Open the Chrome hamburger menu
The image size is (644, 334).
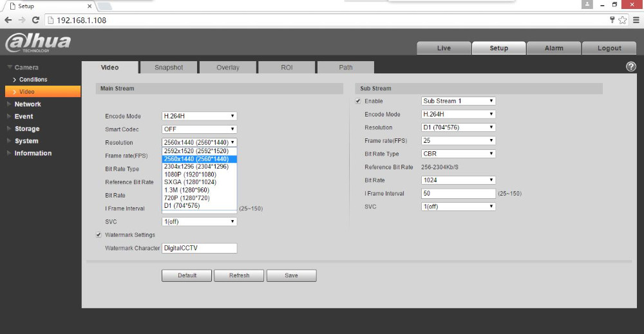tap(635, 20)
